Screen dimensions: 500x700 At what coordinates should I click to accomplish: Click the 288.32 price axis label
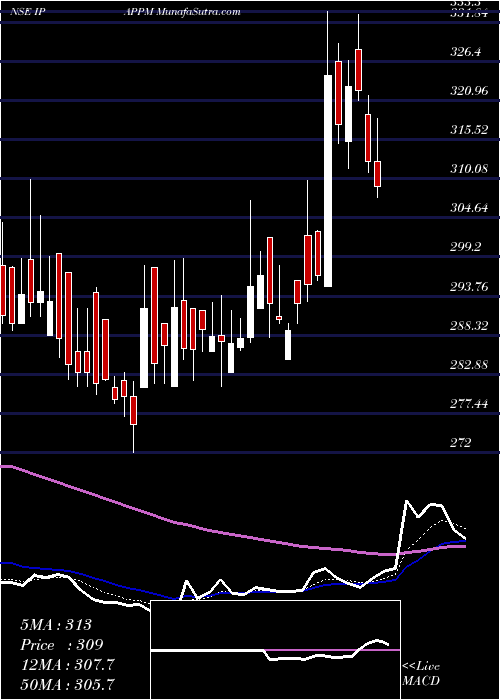coord(470,325)
